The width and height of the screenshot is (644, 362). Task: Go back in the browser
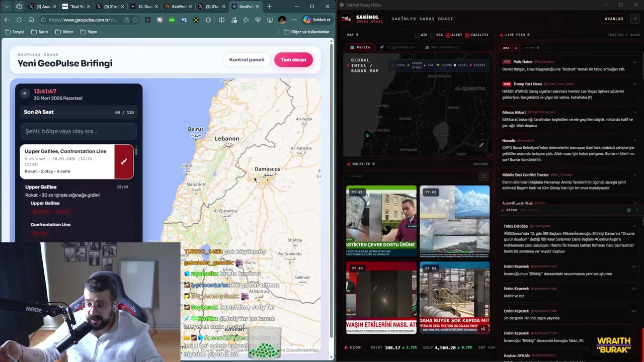pyautogui.click(x=7, y=20)
